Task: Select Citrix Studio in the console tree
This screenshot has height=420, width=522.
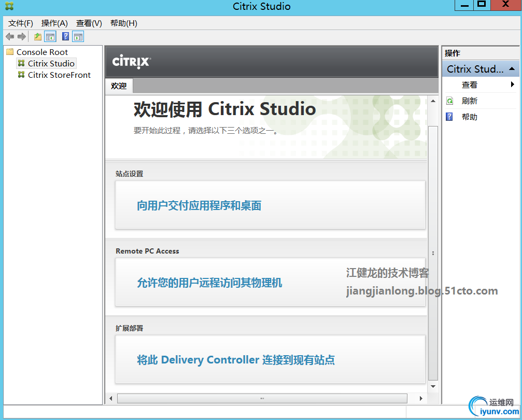Action: coord(51,63)
